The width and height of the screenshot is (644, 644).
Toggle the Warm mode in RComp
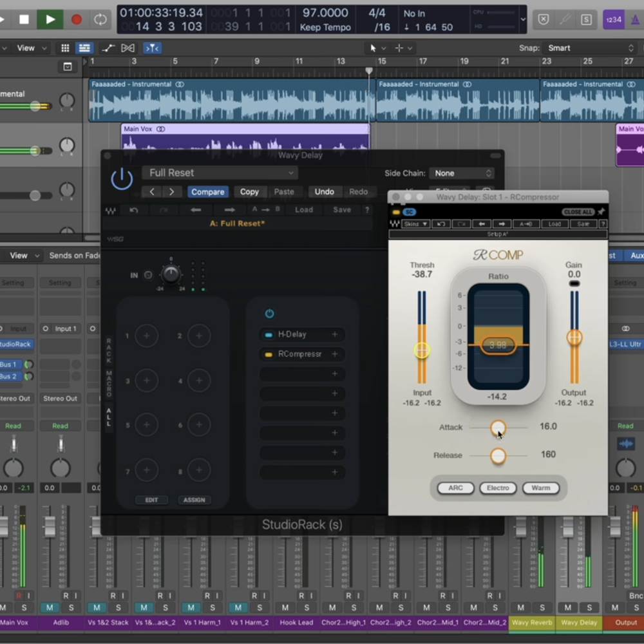pyautogui.click(x=540, y=488)
